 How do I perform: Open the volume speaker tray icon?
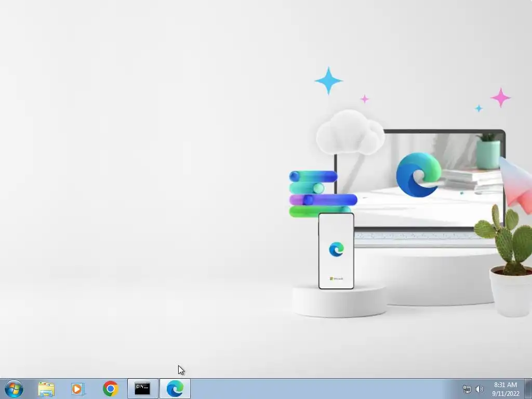[x=480, y=389]
